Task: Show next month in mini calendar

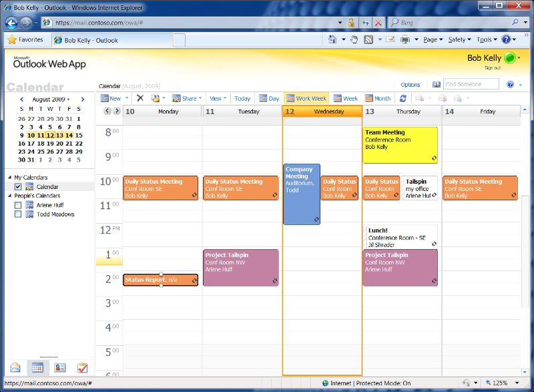Action: pos(82,100)
